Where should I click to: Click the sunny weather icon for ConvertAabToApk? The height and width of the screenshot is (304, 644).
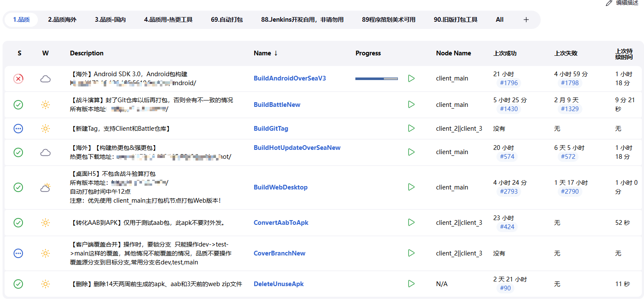click(x=45, y=222)
